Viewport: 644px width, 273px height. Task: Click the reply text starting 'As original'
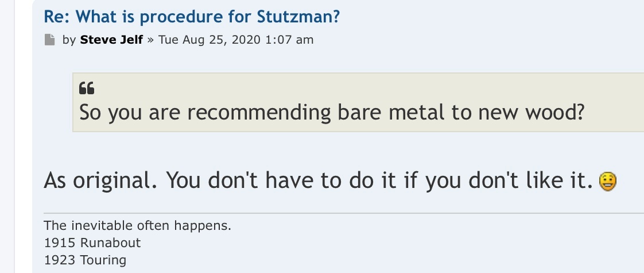tap(318, 182)
